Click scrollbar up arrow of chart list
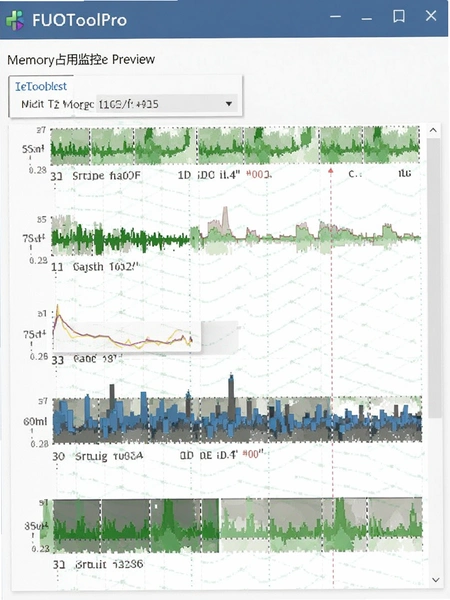 (x=433, y=130)
